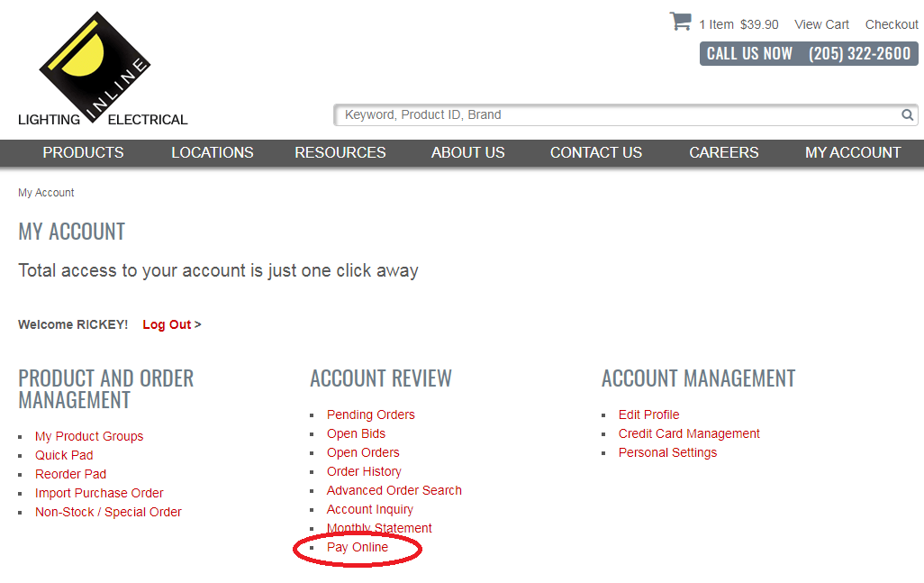Open the Order History page
Screen dimensions: 924x583
point(364,471)
